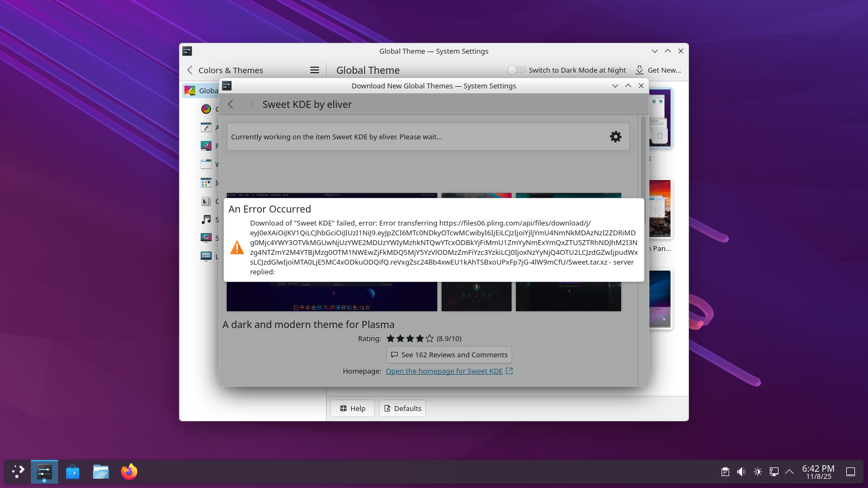Open the Splash Screen sidebar icon
This screenshot has width=868, height=488.
point(206,238)
